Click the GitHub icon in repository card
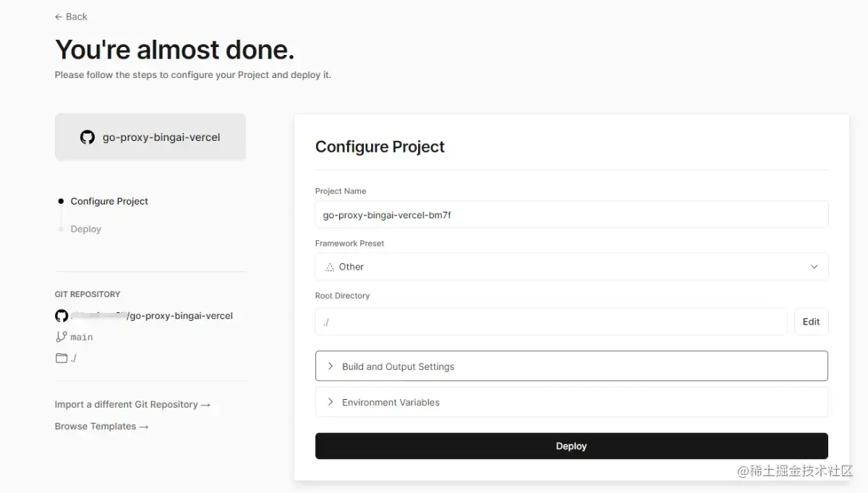The image size is (868, 493). tap(88, 137)
